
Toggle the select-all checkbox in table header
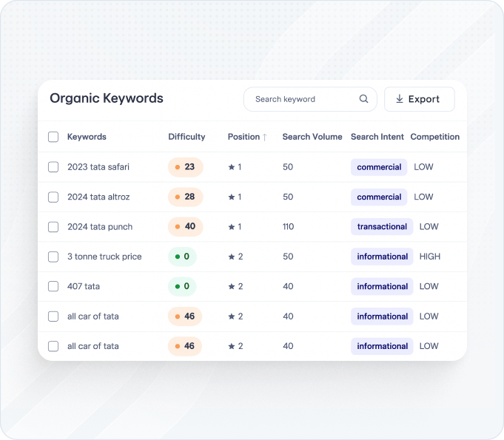tap(53, 137)
